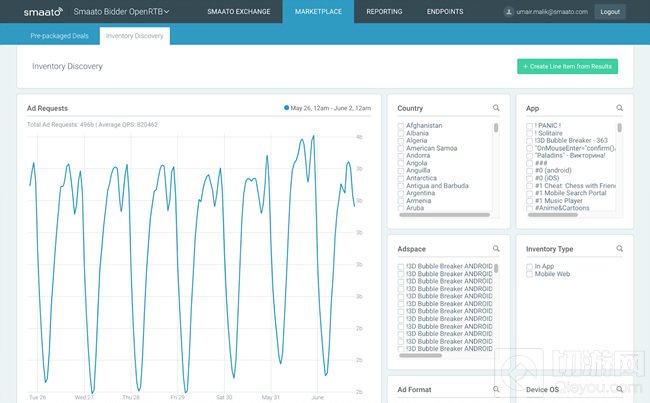The height and width of the screenshot is (403, 650).
Task: Enable the In App inventory type
Action: point(530,266)
